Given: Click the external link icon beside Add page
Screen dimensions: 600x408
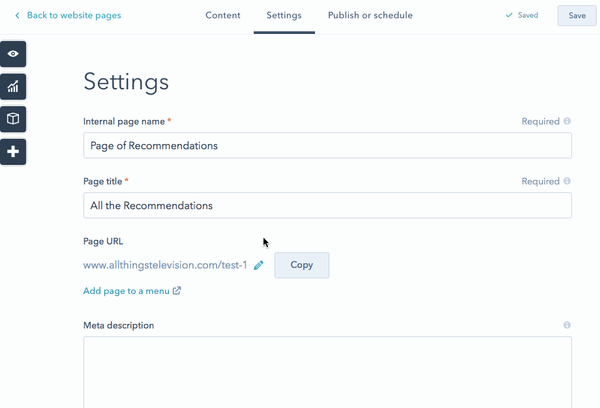Looking at the screenshot, I should point(177,291).
